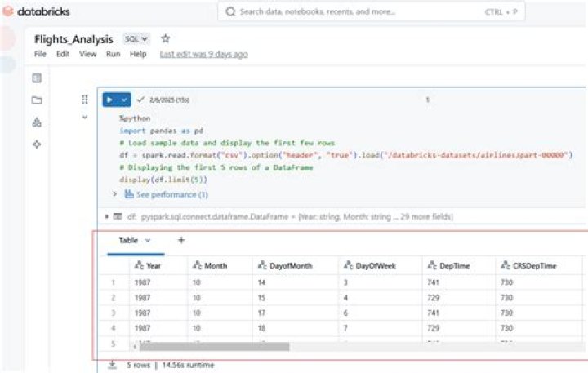Open the File menu

40,54
